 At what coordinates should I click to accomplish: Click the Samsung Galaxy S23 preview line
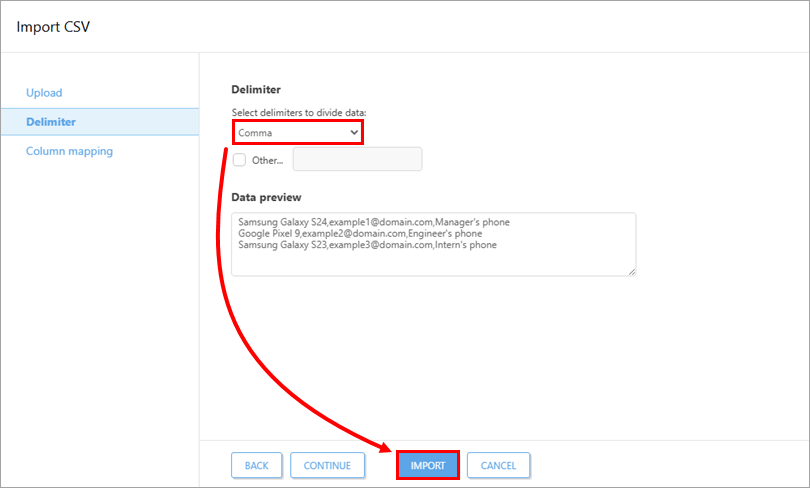(x=367, y=245)
